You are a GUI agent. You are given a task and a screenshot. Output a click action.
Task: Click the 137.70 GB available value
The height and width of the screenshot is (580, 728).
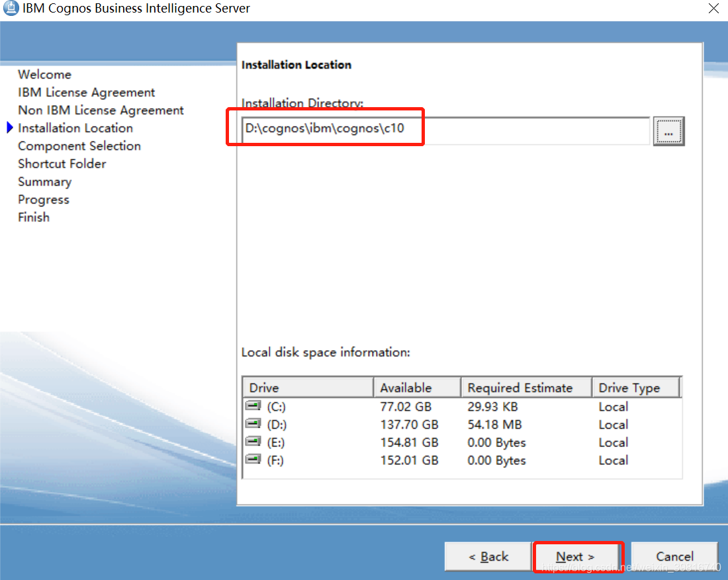click(409, 425)
